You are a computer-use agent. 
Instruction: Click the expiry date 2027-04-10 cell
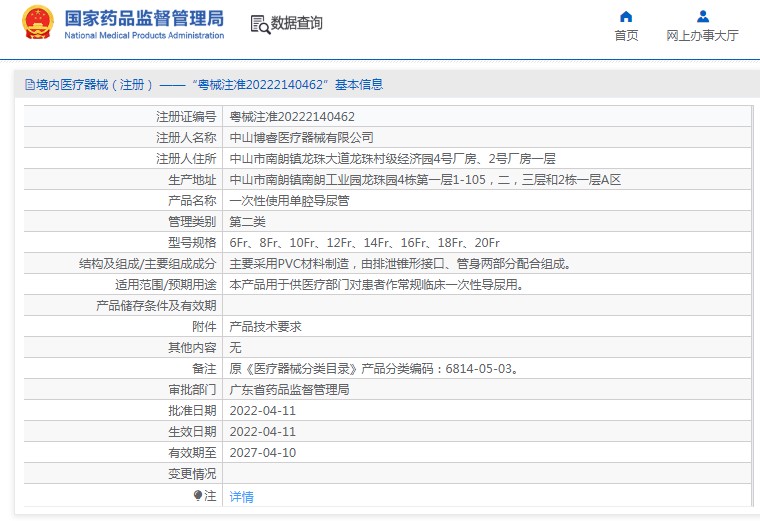[x=263, y=453]
